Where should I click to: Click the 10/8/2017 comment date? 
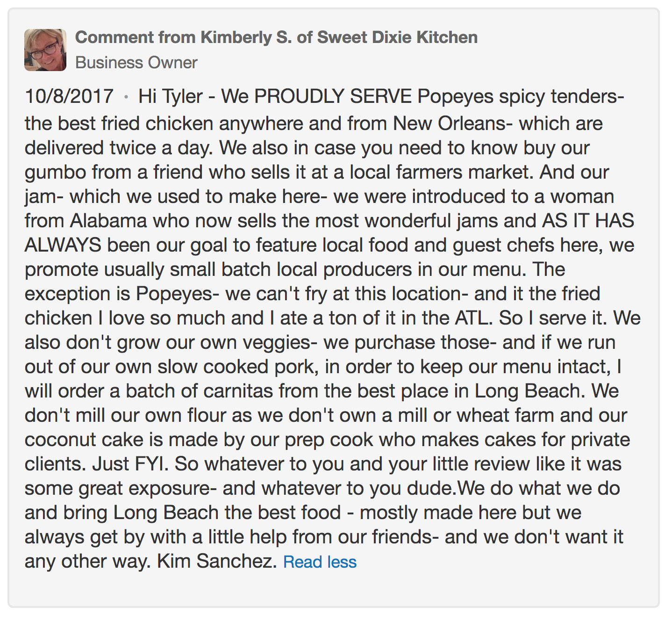pos(69,96)
